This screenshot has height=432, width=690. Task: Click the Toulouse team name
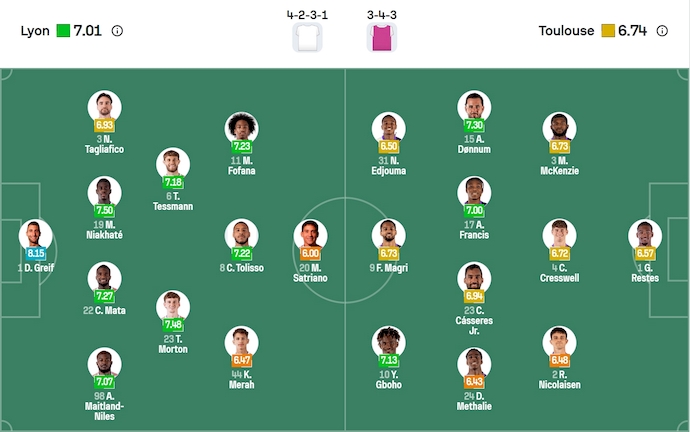pos(567,31)
